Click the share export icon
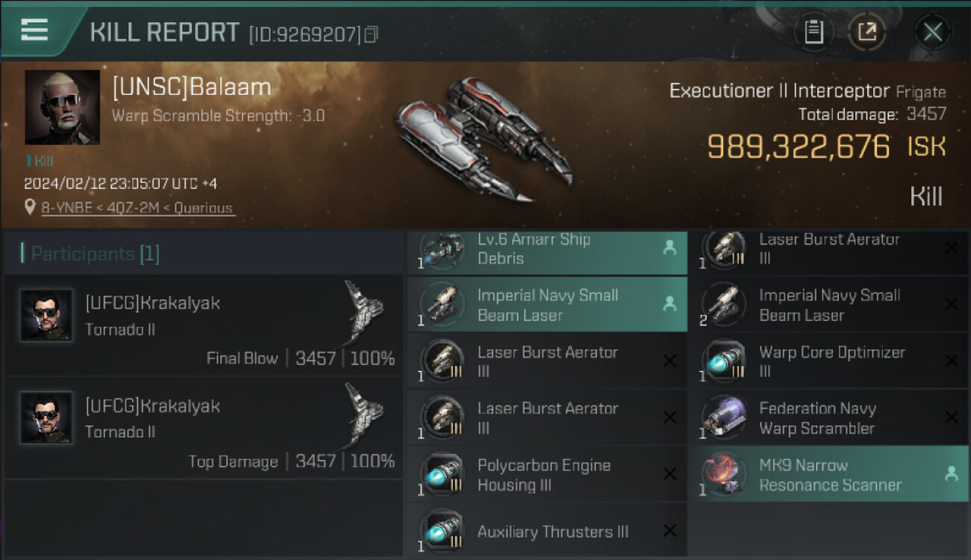 click(867, 32)
